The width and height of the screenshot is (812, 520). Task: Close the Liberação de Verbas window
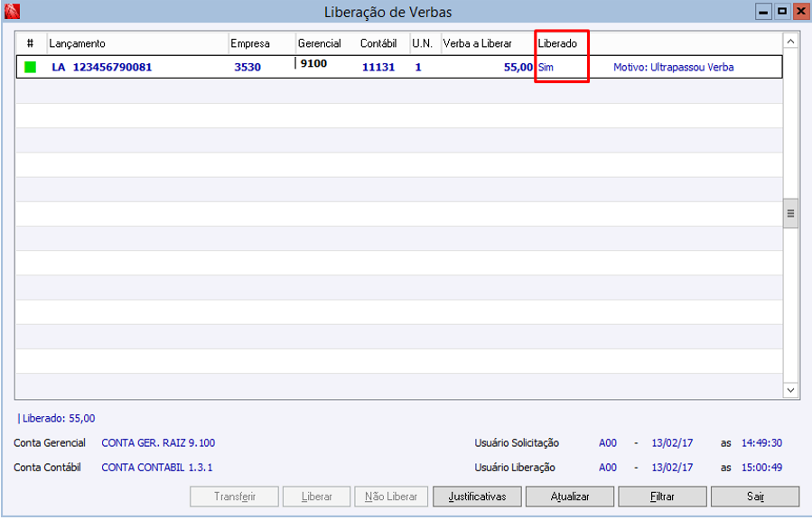coord(801,11)
